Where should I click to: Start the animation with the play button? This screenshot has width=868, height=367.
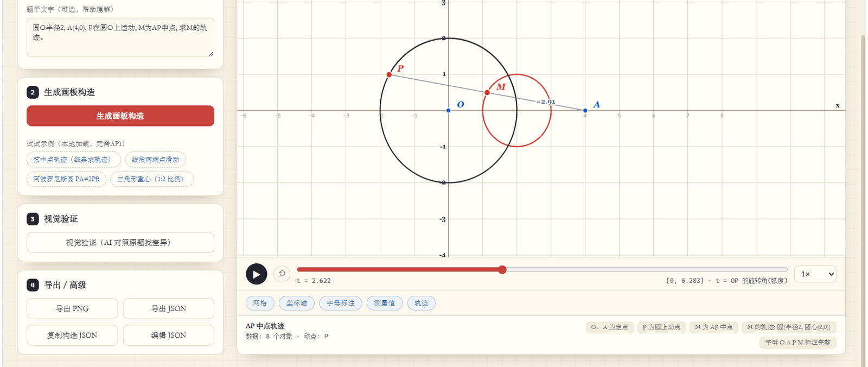point(256,274)
